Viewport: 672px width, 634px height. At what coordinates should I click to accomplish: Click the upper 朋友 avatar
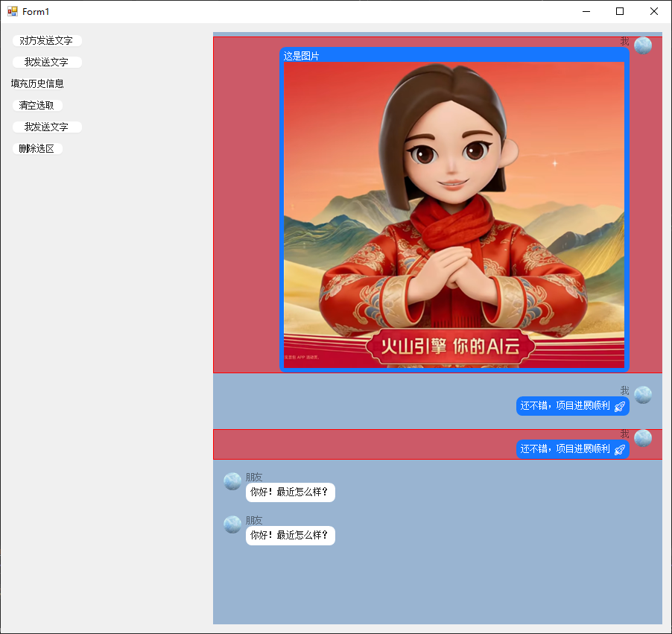(x=232, y=481)
